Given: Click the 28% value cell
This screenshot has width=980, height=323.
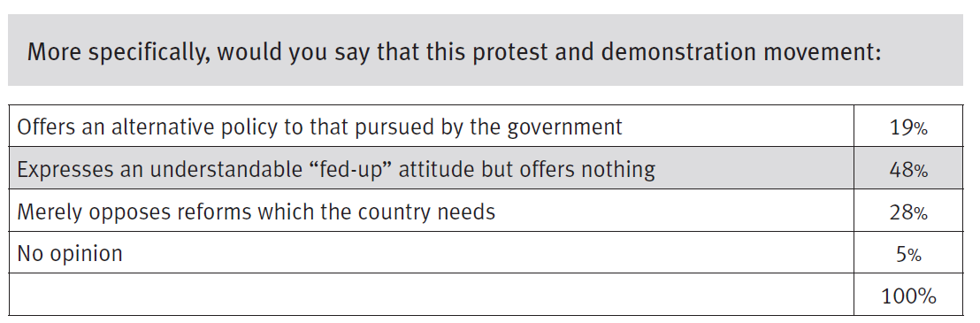Looking at the screenshot, I should [x=908, y=212].
